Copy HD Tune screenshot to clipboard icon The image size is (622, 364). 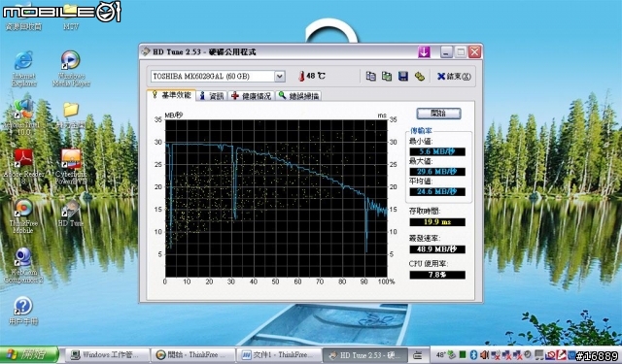click(387, 76)
